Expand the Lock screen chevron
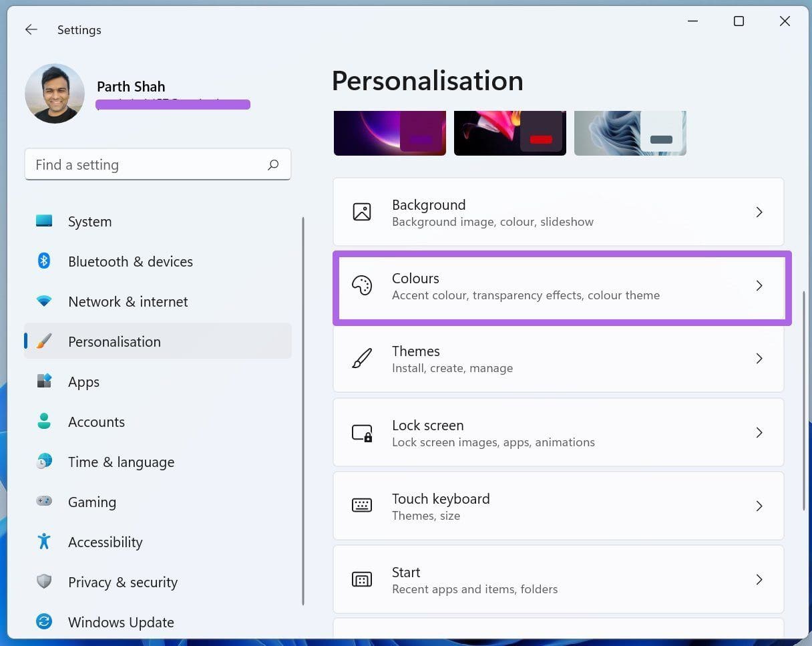This screenshot has width=812, height=646. tap(759, 432)
